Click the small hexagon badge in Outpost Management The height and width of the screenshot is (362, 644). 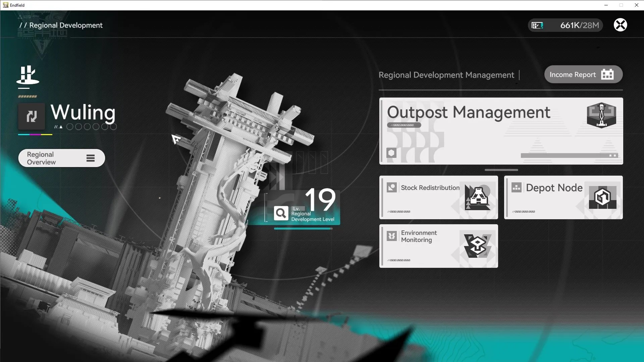click(x=391, y=153)
